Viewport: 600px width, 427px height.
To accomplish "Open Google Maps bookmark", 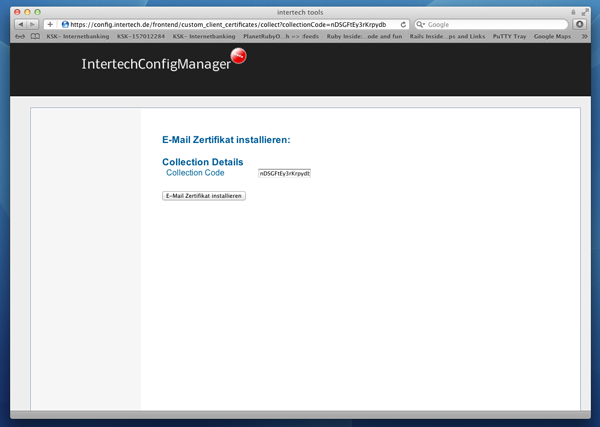I will pos(552,36).
